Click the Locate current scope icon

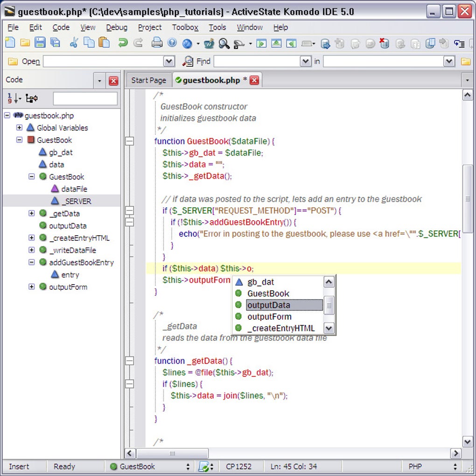click(32, 98)
